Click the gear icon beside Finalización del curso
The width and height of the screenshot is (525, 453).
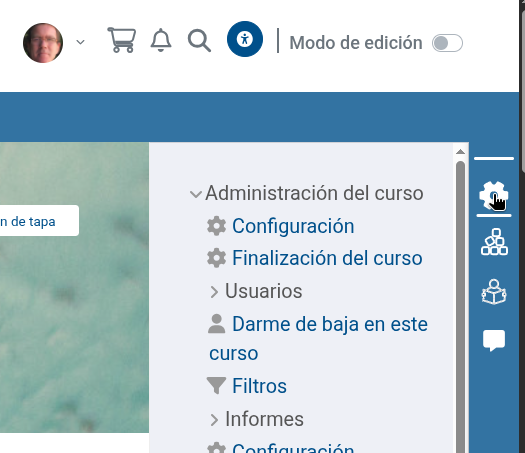click(x=217, y=258)
